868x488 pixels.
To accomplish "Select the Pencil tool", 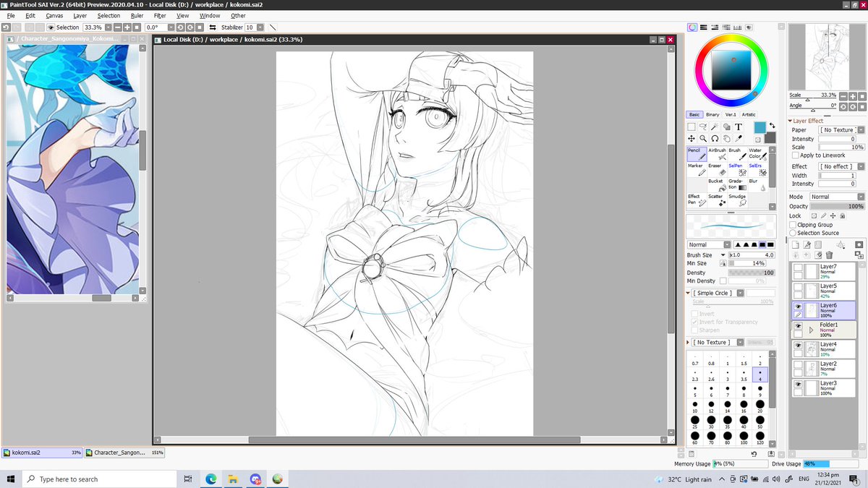I will 696,154.
